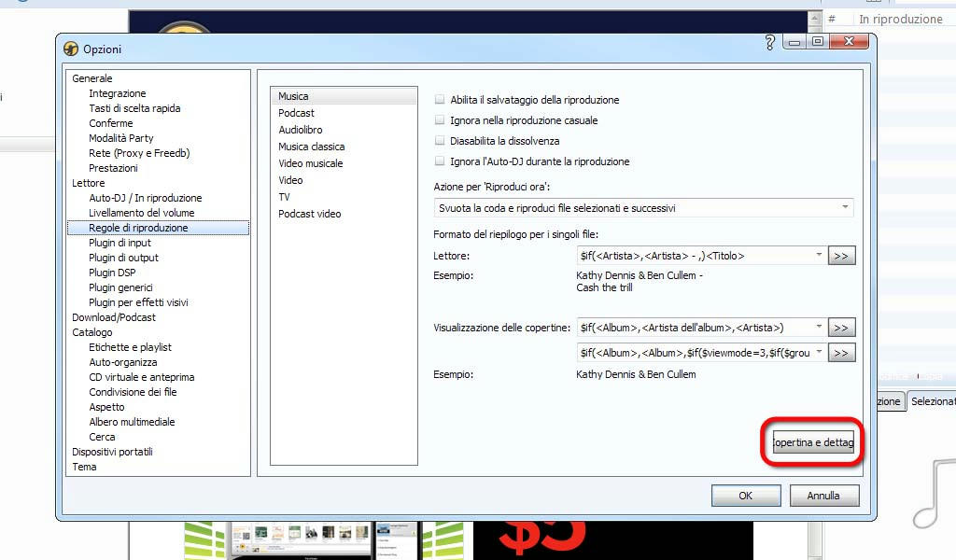Select Tema in the options tree
The image size is (956, 560).
click(84, 467)
